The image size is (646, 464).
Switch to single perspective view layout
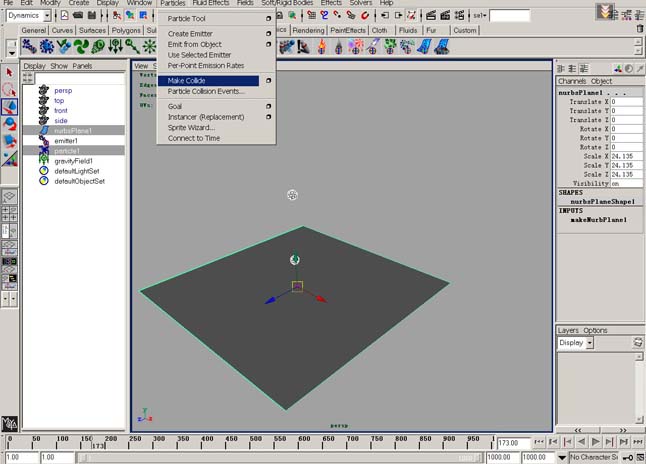9,197
